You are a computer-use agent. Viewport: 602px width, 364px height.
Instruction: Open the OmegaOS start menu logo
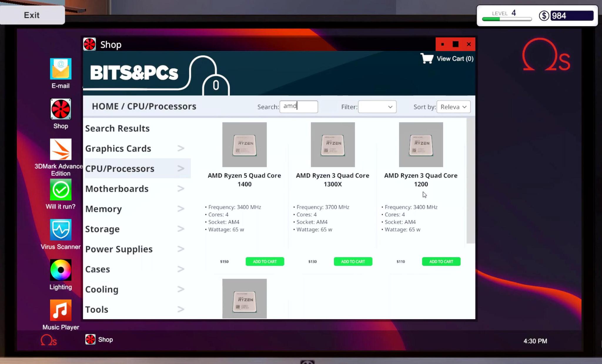(49, 340)
